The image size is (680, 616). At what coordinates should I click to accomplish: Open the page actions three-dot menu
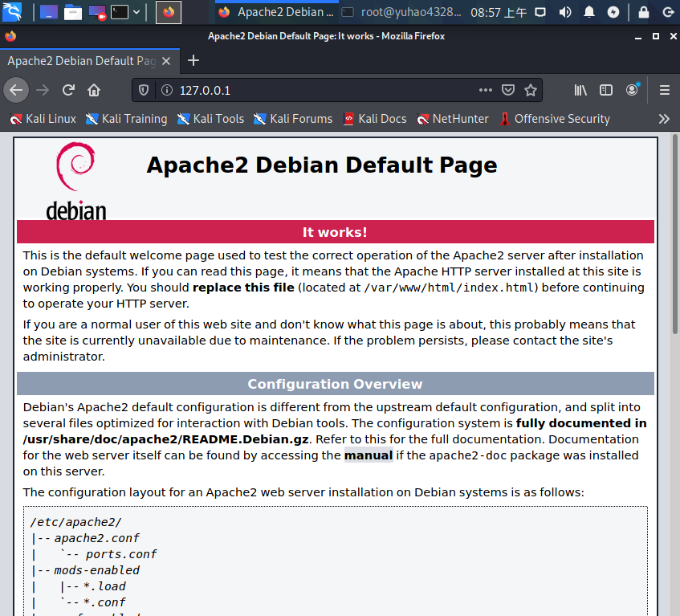[x=486, y=90]
